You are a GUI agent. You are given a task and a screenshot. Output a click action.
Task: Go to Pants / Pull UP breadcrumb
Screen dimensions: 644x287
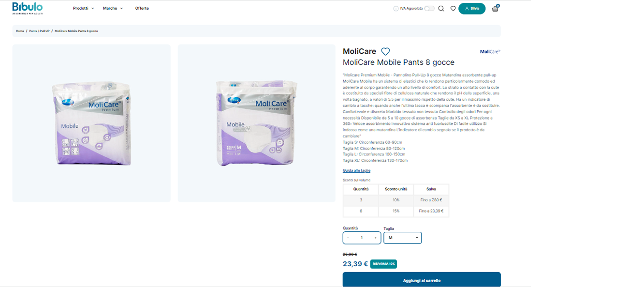(39, 31)
